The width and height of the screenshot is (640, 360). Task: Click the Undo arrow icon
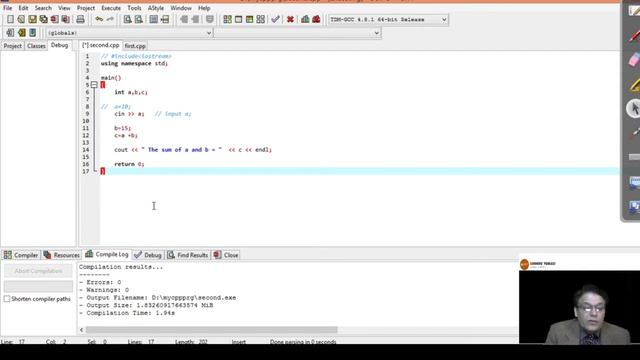(99, 19)
